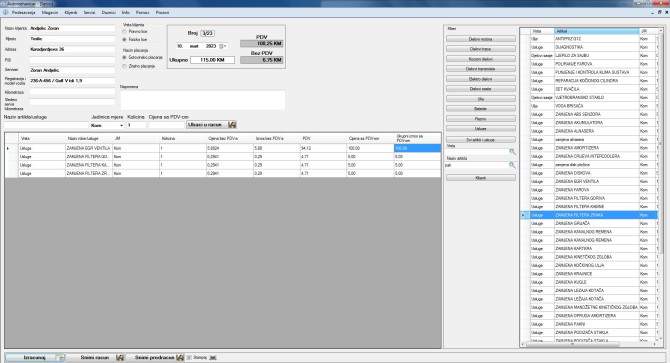
Task: Filter by Dijelovi transmisije category
Action: [x=481, y=69]
